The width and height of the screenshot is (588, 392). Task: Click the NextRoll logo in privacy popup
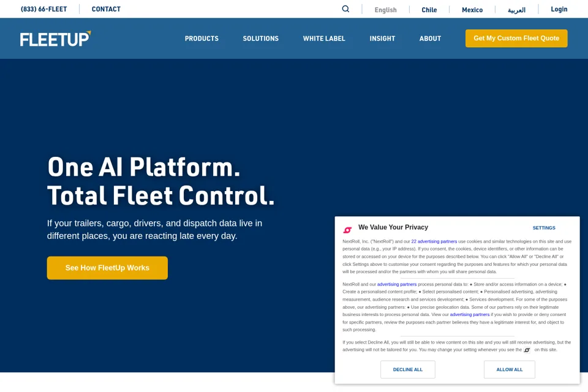348,230
